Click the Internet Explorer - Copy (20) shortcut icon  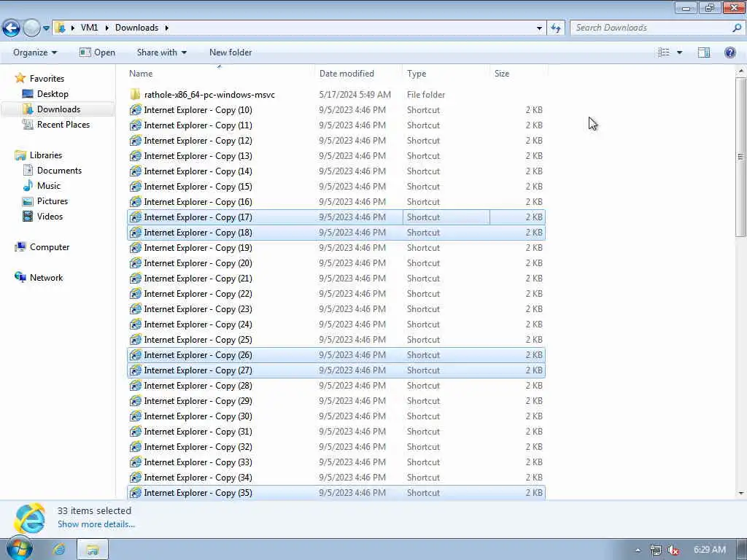pyautogui.click(x=135, y=263)
